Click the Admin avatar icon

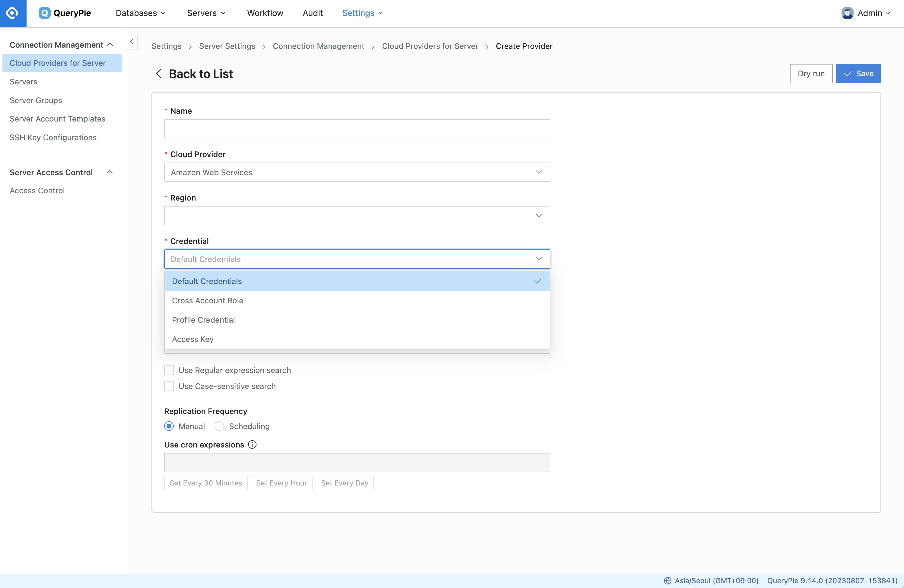tap(847, 13)
